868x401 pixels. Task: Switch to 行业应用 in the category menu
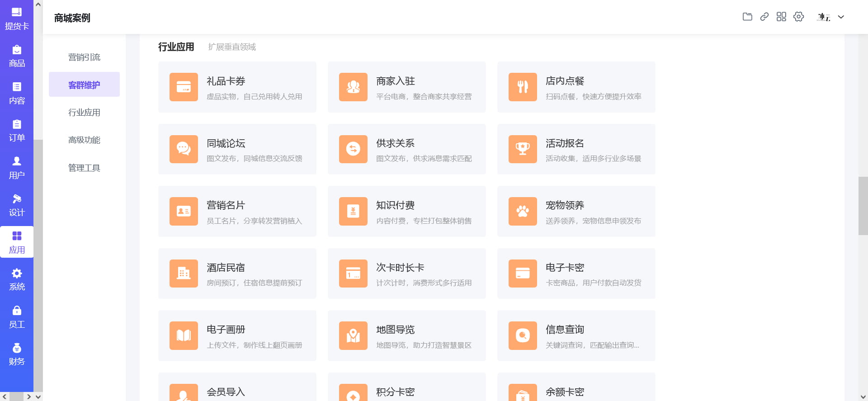(84, 112)
